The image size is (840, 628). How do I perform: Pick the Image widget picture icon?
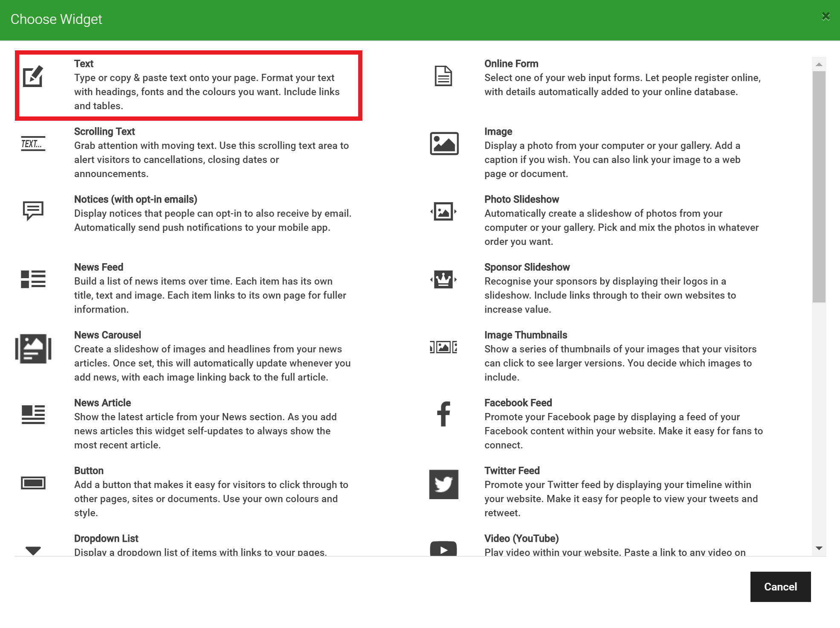[x=444, y=143]
